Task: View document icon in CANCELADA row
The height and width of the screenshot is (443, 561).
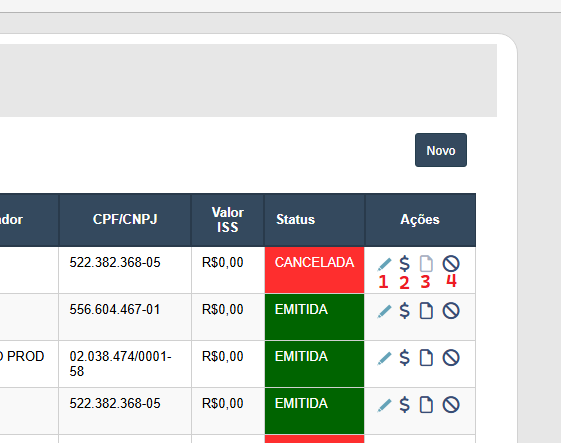Action: (426, 264)
